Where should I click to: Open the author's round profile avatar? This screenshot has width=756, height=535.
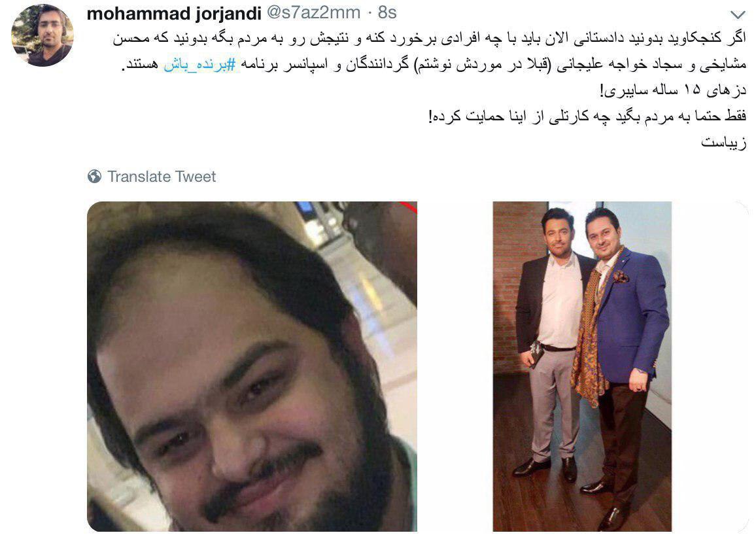[x=43, y=35]
